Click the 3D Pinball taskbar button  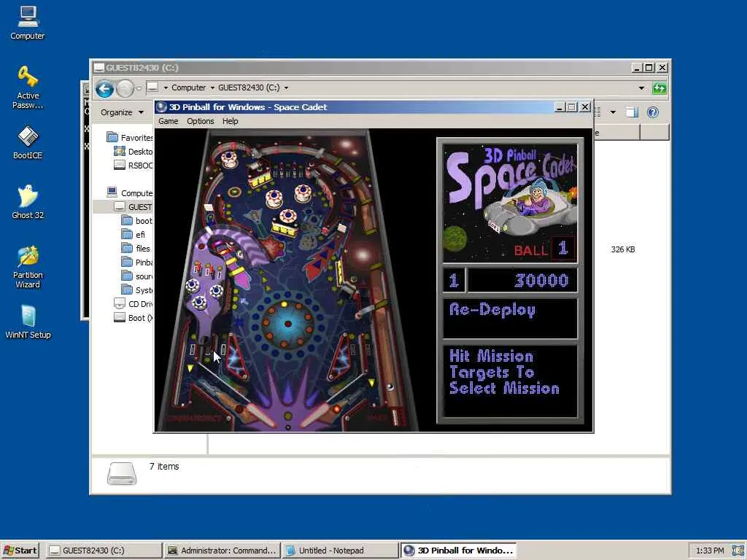(458, 551)
